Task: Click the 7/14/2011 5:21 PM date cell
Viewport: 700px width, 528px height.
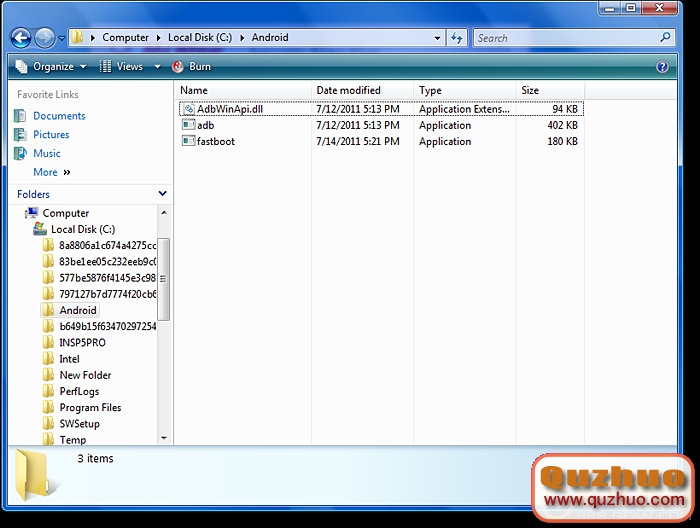Action: pyautogui.click(x=358, y=141)
